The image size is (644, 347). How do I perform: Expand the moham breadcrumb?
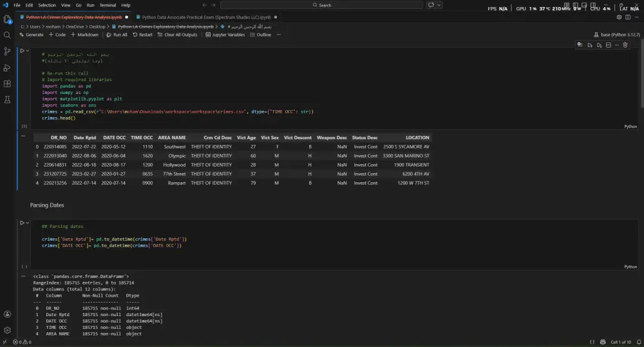point(53,26)
